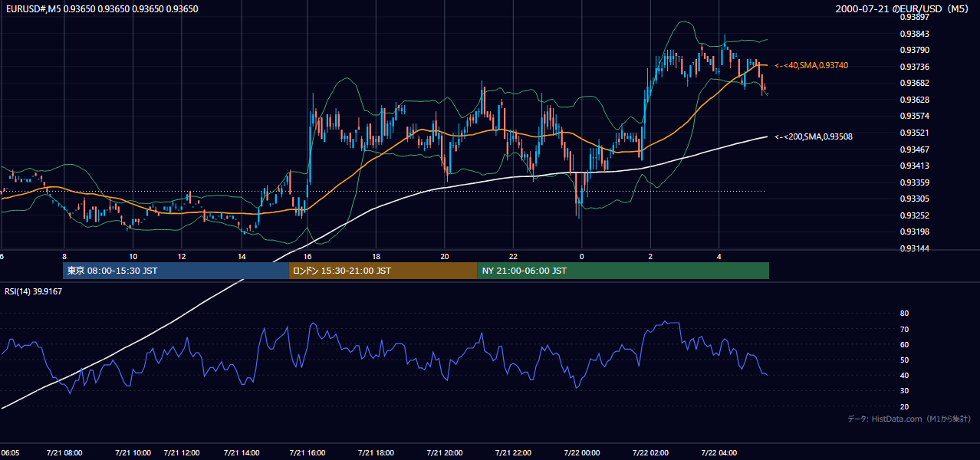Click the 7/21 22:00 bottom time label
The width and height of the screenshot is (980, 460).
click(x=514, y=453)
